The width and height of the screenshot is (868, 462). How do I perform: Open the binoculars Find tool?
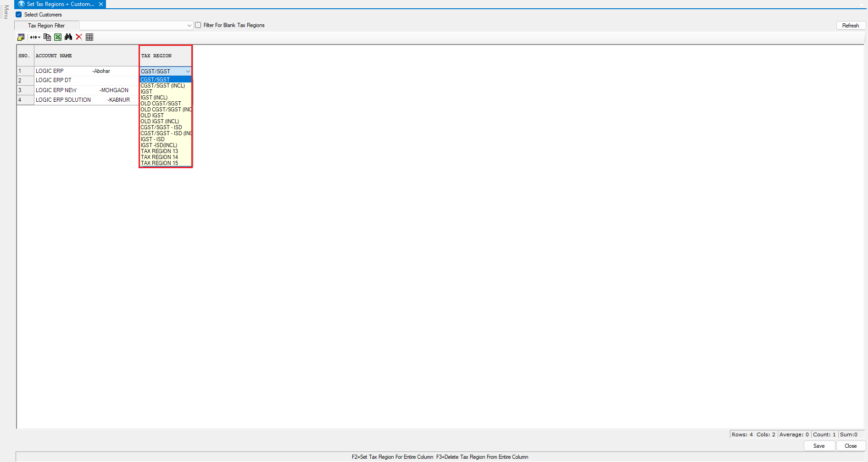coord(68,37)
